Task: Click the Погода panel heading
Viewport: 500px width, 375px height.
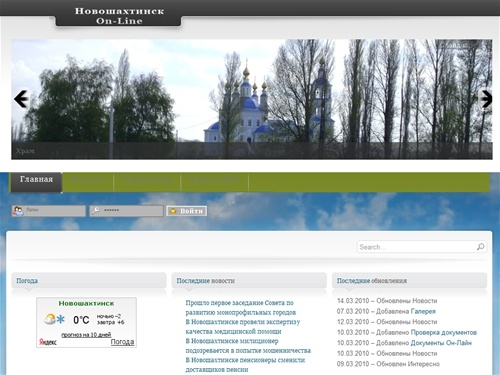Action: click(27, 281)
